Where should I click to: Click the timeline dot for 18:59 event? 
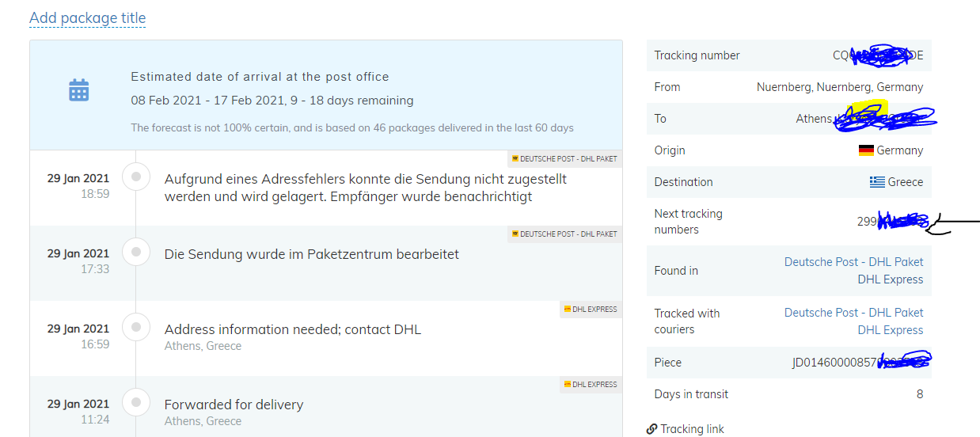(x=136, y=177)
